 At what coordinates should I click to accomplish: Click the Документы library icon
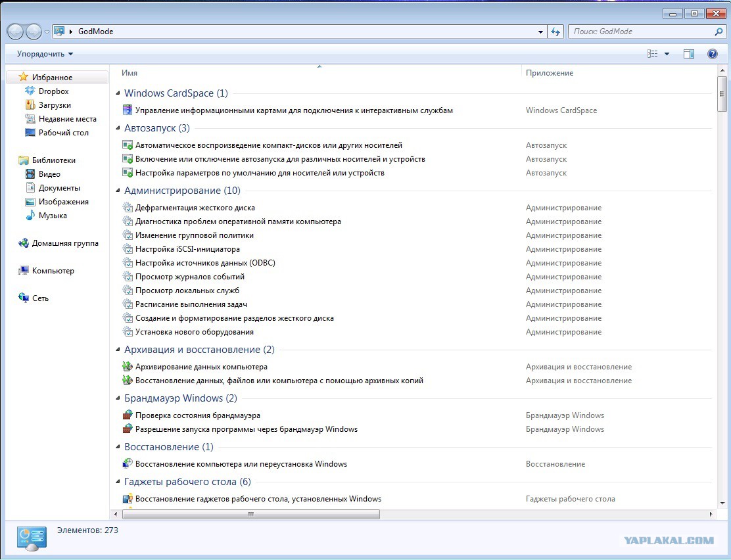[x=30, y=188]
